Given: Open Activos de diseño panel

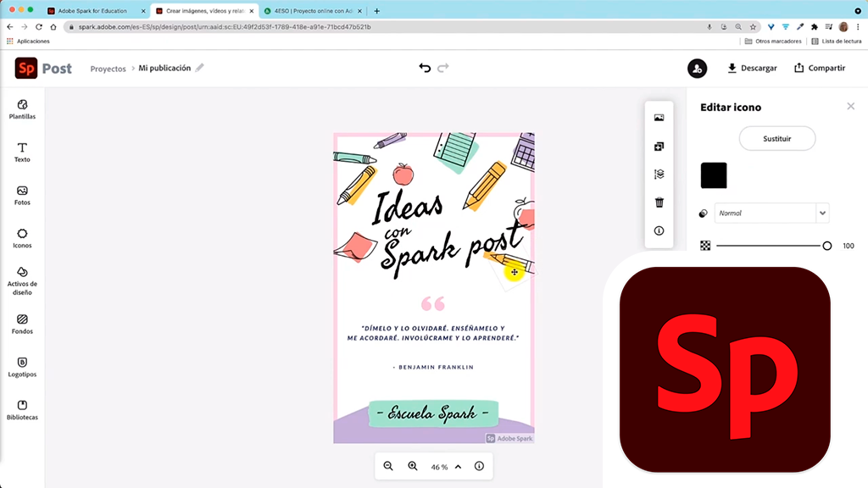Looking at the screenshot, I should [22, 281].
